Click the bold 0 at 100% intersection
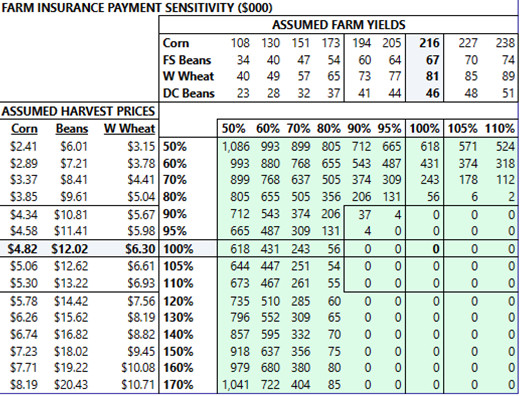The image size is (520, 396). (x=436, y=249)
